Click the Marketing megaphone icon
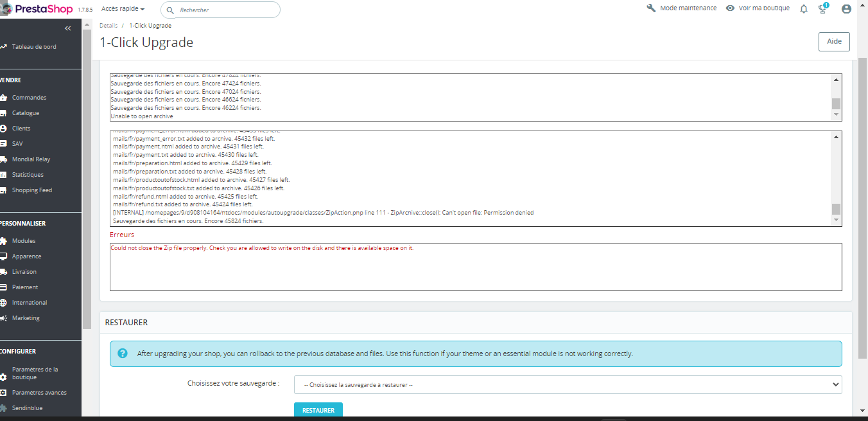This screenshot has width=868, height=421. pos(3,318)
